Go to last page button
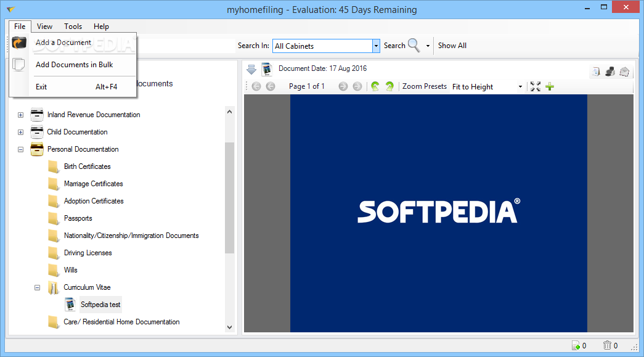The image size is (644, 357). tap(357, 86)
